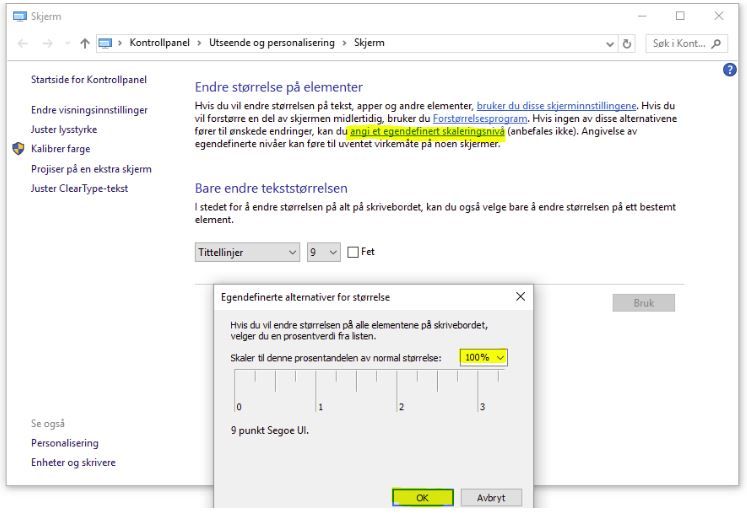Screen dimensions: 747x516
Task: Maximize the Skjerm window
Action: click(x=680, y=16)
